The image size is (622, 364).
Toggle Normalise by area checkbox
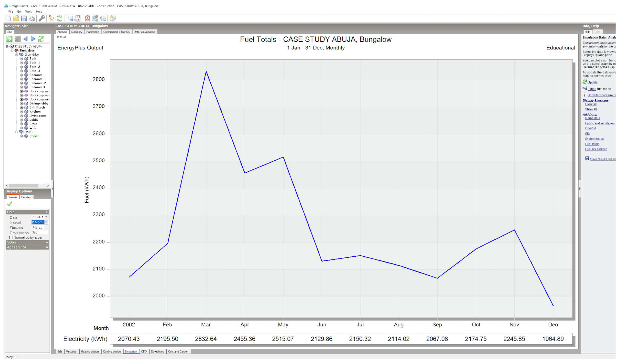[x=11, y=238]
